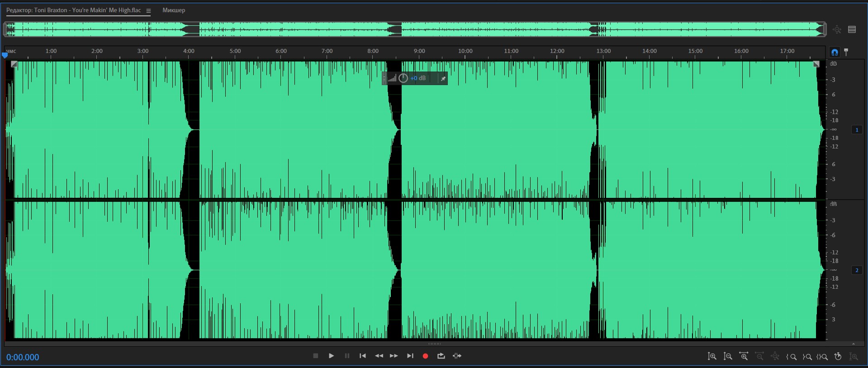Open the Editor panel menu

148,11
